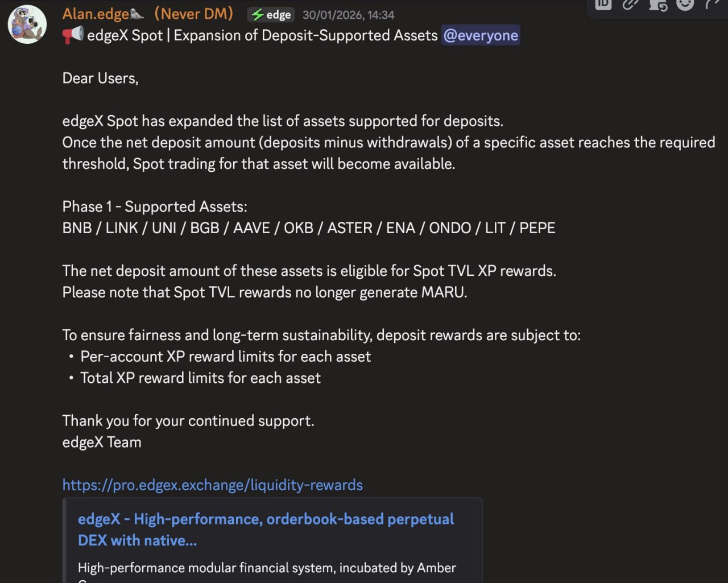Screen dimensions: 728x583
Task: Click the speech bubble with circular arrow icon
Action: point(657,5)
